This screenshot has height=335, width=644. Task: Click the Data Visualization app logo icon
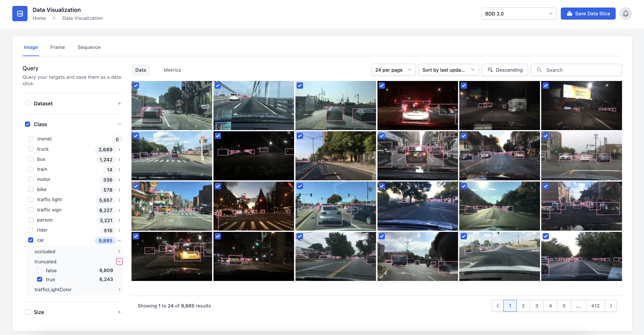click(20, 13)
